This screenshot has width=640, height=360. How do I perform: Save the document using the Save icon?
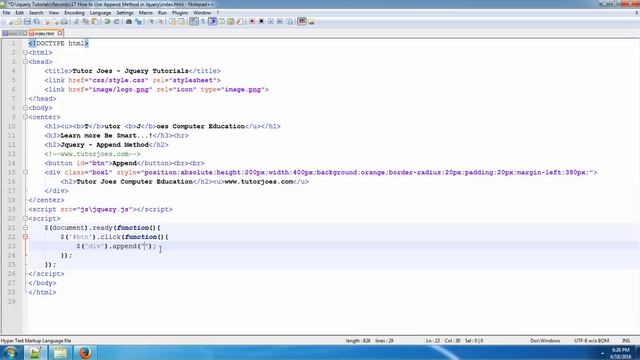[x=27, y=22]
